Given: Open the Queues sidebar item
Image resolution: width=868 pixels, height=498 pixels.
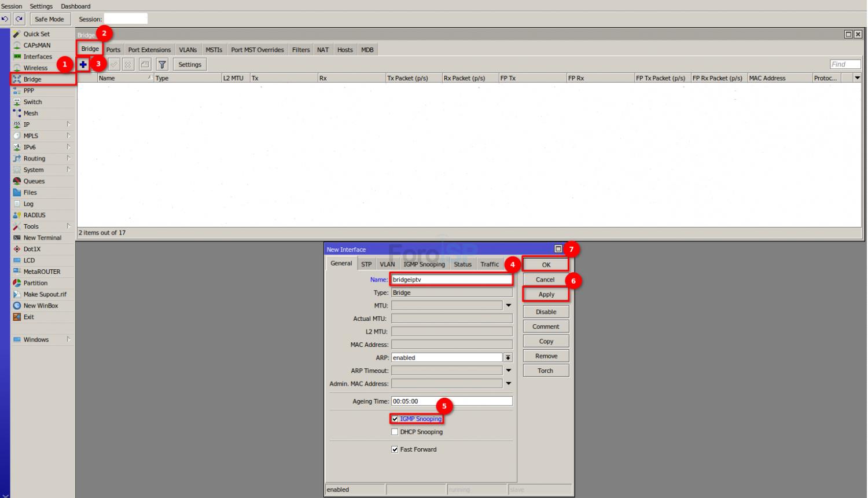Looking at the screenshot, I should [34, 181].
